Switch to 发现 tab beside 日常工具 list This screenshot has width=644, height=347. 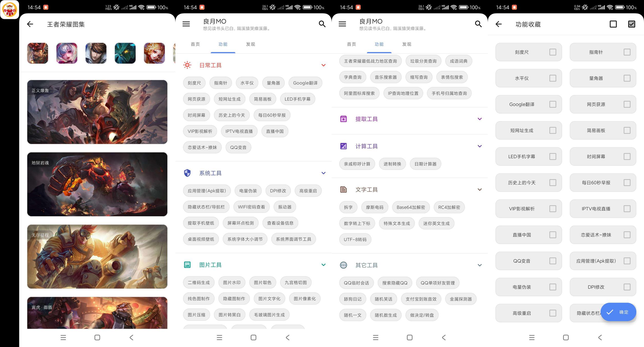point(250,44)
